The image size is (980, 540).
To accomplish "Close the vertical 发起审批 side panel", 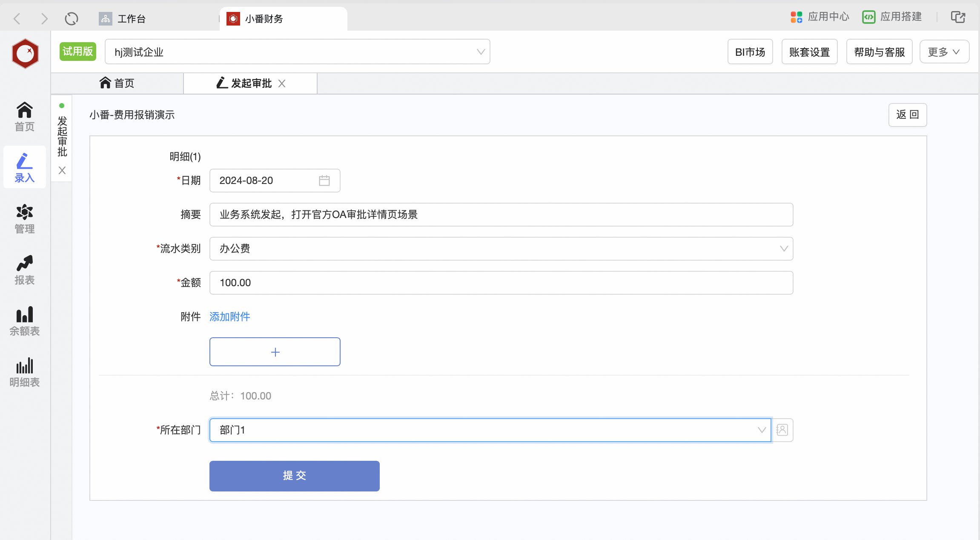I will coord(62,170).
